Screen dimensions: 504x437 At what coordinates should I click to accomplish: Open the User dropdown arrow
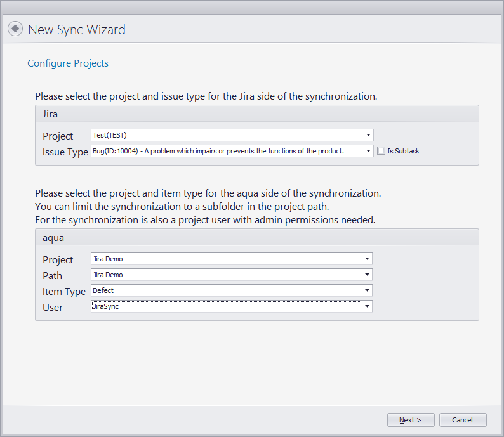[367, 306]
